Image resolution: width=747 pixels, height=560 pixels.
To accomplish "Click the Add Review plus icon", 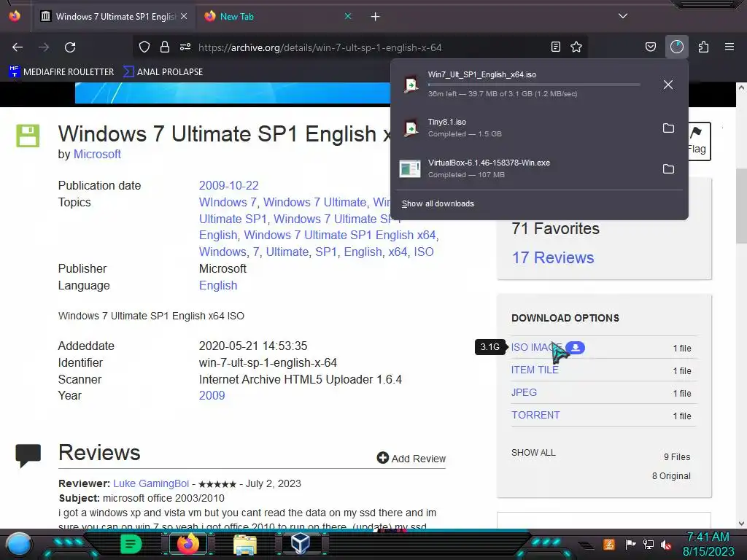I will coord(382,458).
